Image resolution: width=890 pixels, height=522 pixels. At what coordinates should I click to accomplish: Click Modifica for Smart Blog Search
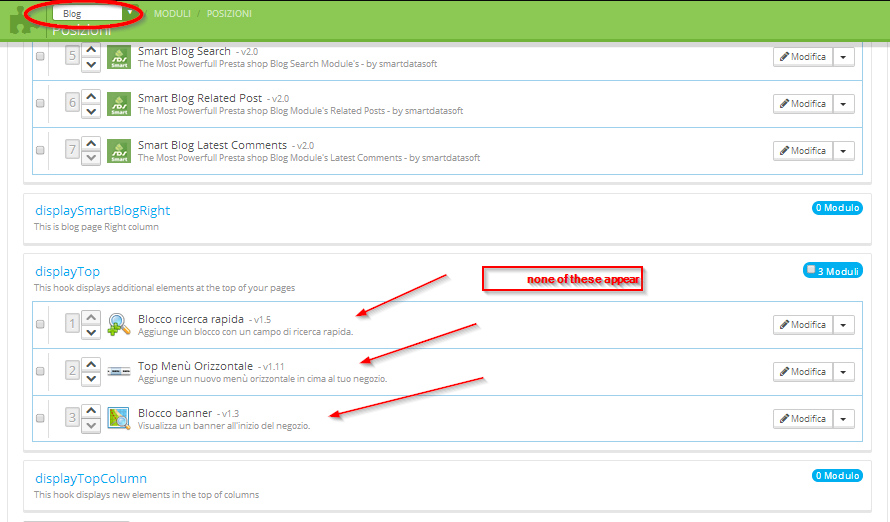pyautogui.click(x=803, y=57)
